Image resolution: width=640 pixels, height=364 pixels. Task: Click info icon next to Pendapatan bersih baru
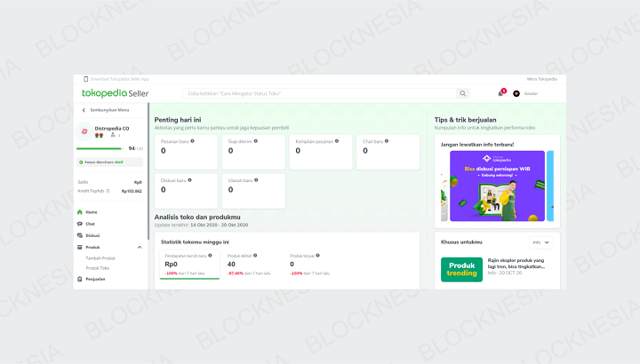(x=210, y=256)
